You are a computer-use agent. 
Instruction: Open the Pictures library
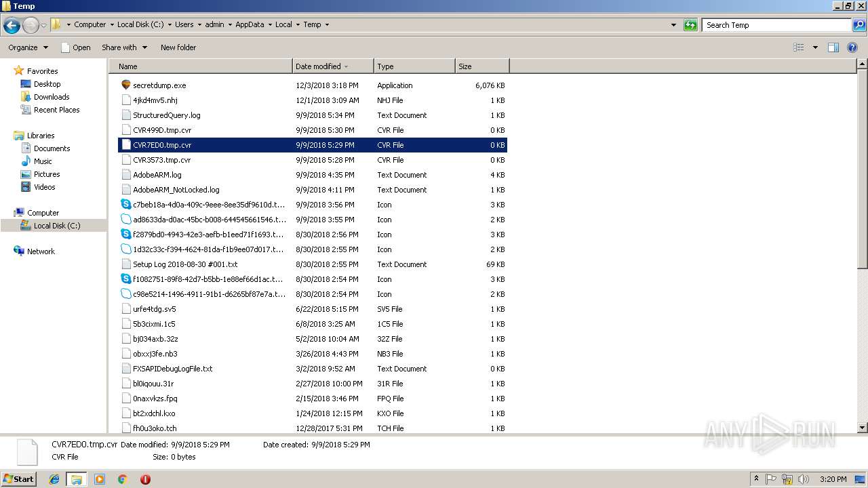pyautogui.click(x=47, y=174)
